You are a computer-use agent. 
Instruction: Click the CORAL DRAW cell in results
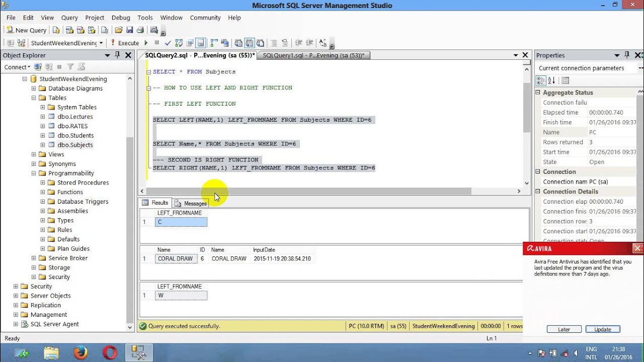tap(176, 259)
